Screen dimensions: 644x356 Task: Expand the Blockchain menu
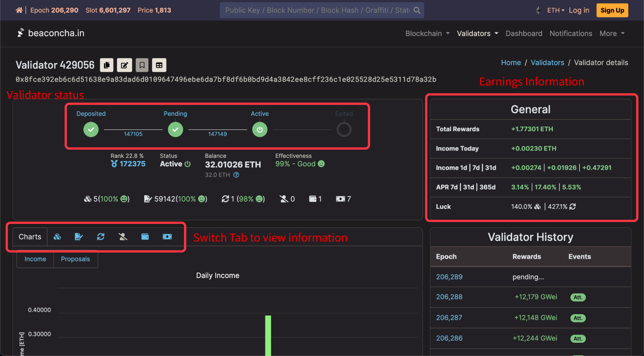[427, 34]
